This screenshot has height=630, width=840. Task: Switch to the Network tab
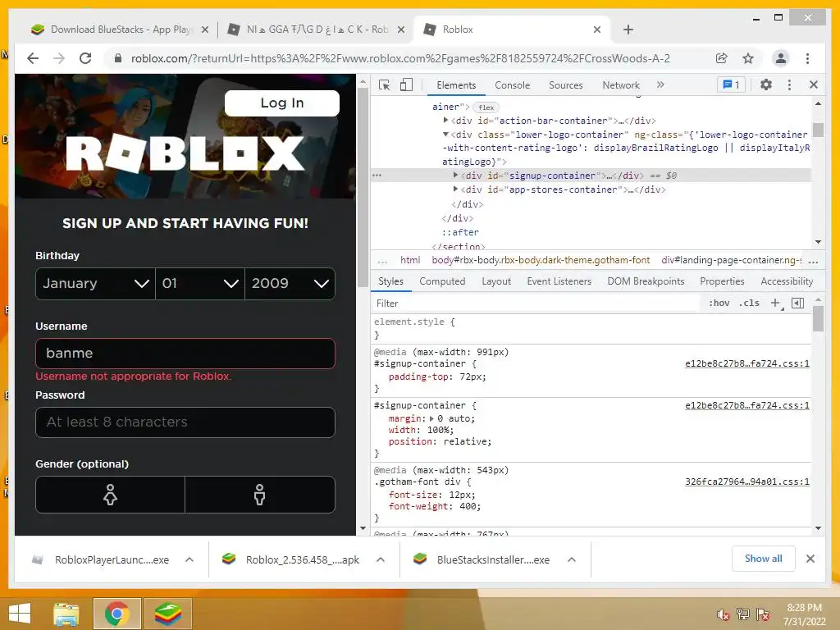621,84
